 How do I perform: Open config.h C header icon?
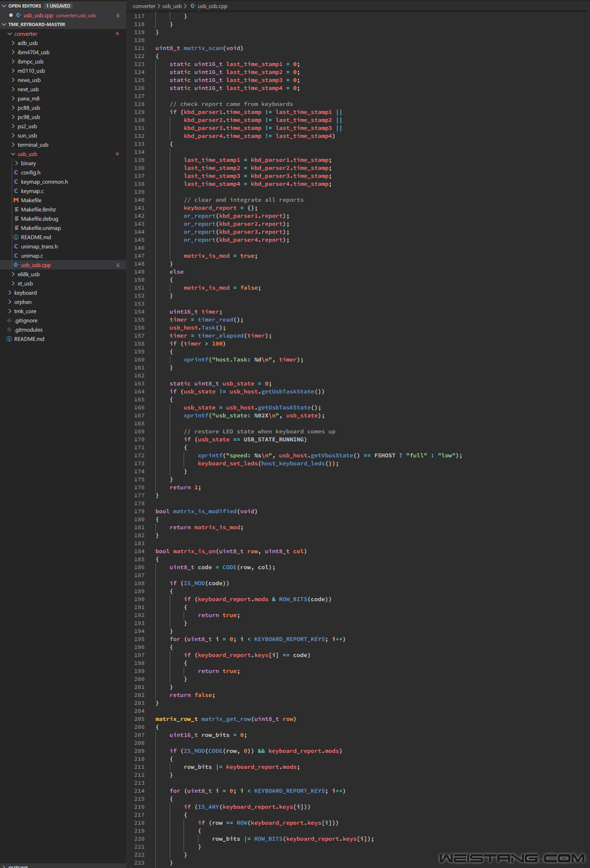(16, 172)
